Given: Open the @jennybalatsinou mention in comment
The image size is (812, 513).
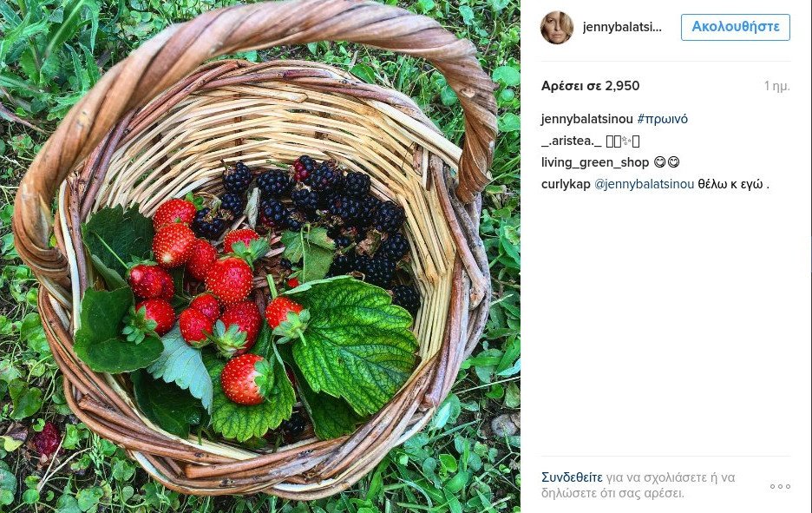Looking at the screenshot, I should [x=644, y=185].
